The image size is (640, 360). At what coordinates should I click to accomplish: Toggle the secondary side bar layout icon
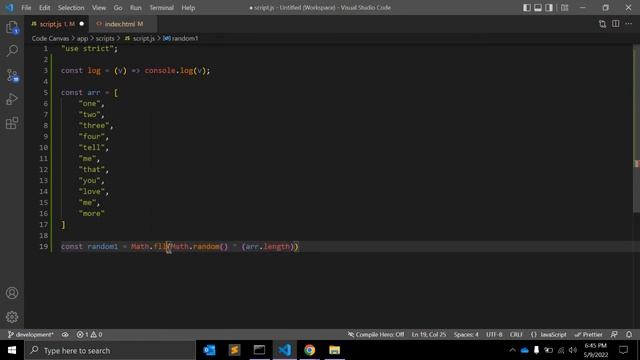[549, 8]
